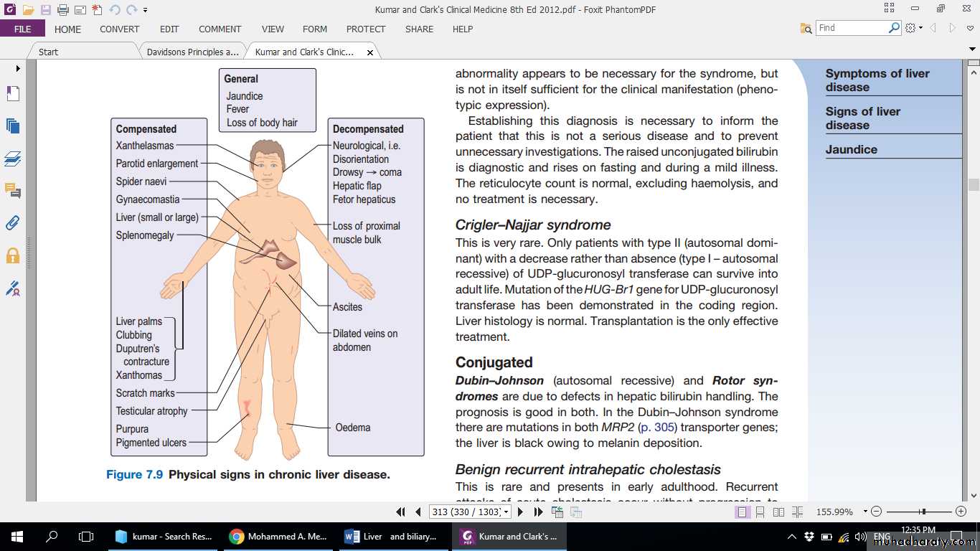Open the COMMENT ribbon tab
The width and height of the screenshot is (980, 551).
coord(220,29)
